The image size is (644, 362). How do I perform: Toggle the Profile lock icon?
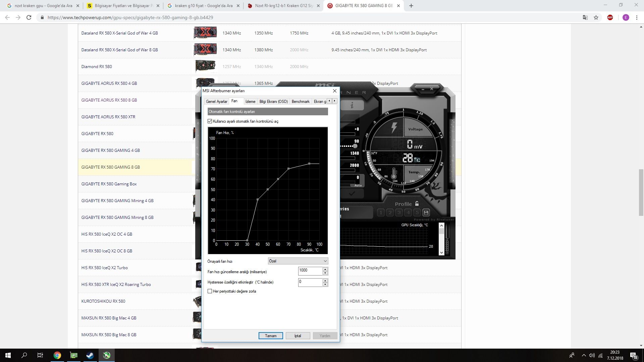pyautogui.click(x=417, y=203)
